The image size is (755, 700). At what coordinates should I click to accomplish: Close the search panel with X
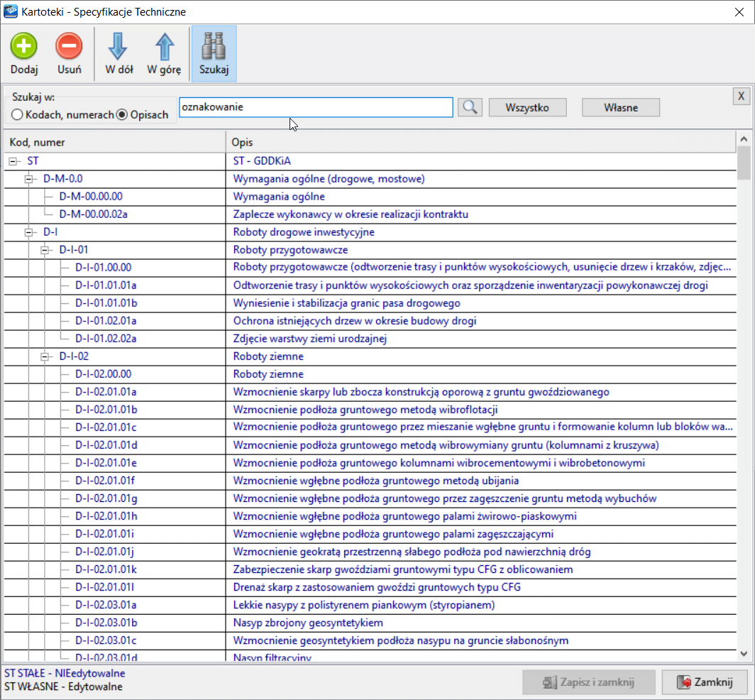click(741, 97)
